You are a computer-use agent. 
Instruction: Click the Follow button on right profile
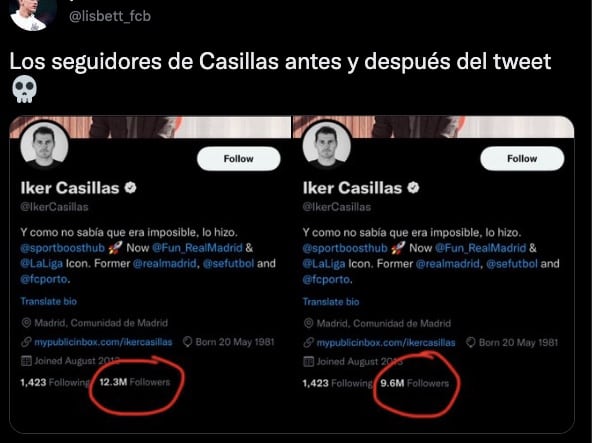point(522,159)
